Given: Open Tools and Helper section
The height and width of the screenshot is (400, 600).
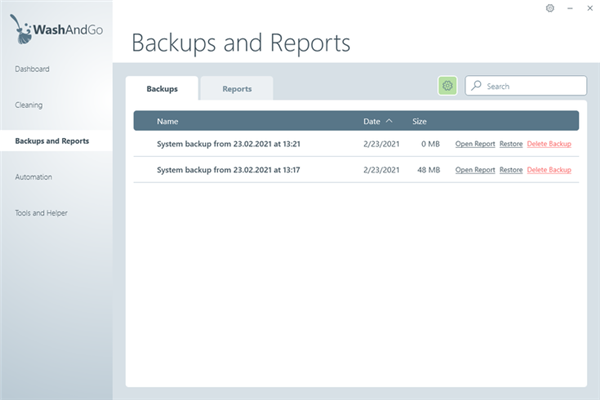Looking at the screenshot, I should 42,213.
